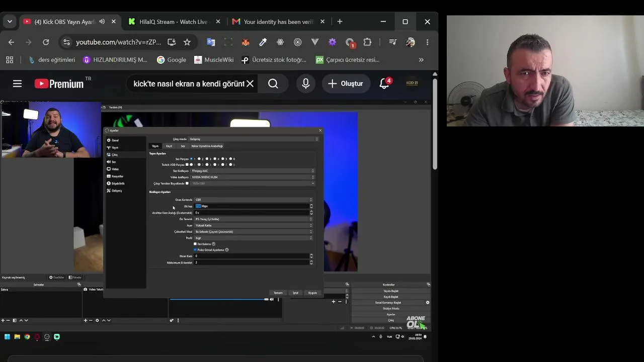644x362 pixels.
Task: Open the Çokseferli Mod dropdown
Action: [254, 232]
